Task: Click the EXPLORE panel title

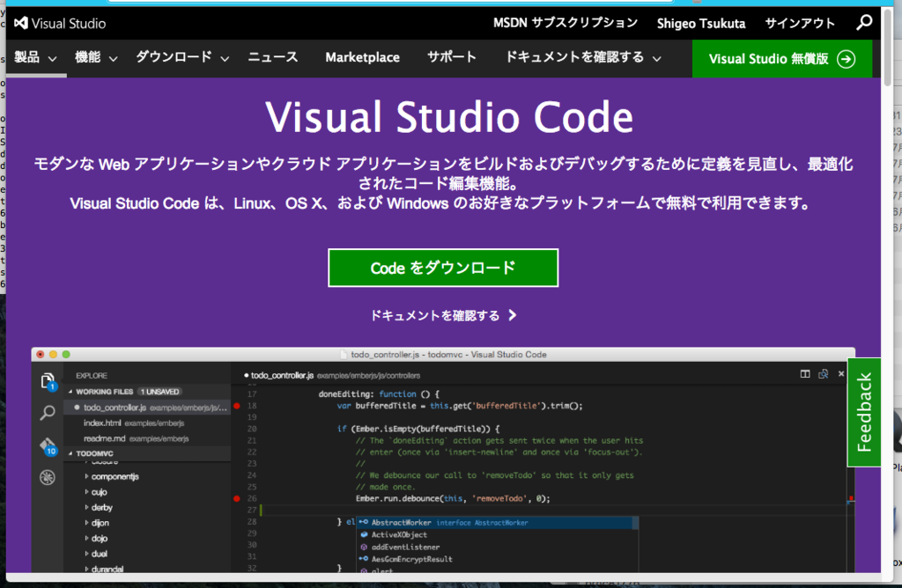Action: click(x=92, y=375)
